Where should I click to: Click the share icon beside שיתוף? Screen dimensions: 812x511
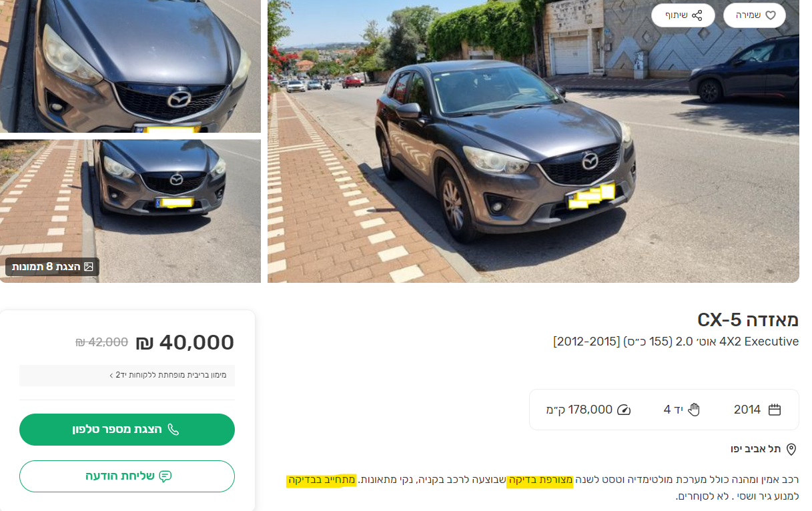(697, 15)
